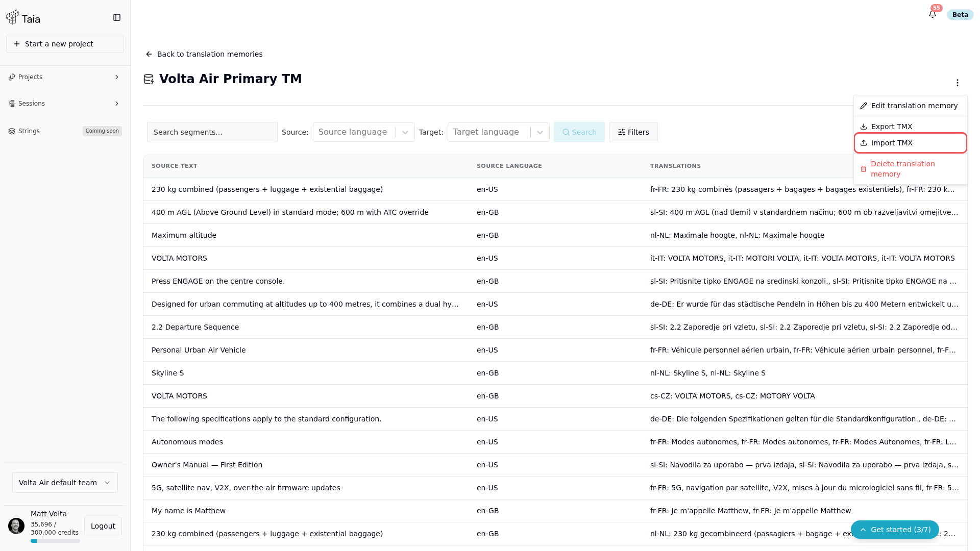Click 'Volta Air Primary TM' title
980x551 pixels.
pyautogui.click(x=231, y=79)
